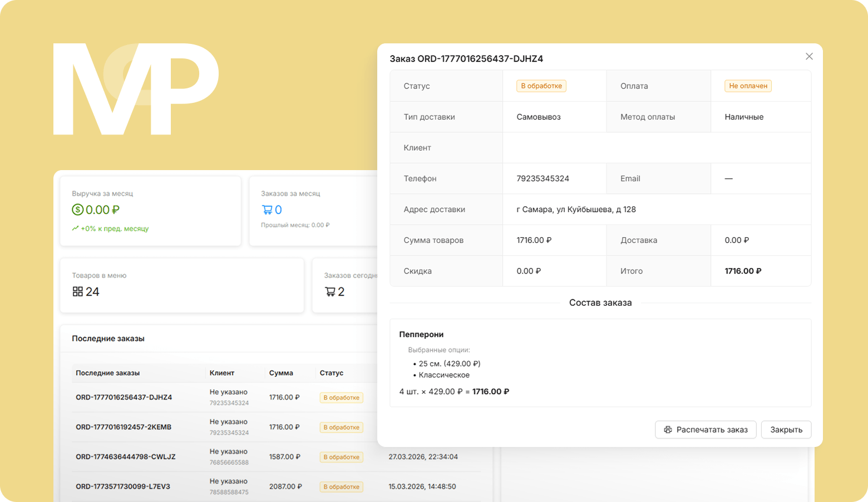
Task: Click the phone 76856665588 in orders table
Action: coord(229,463)
